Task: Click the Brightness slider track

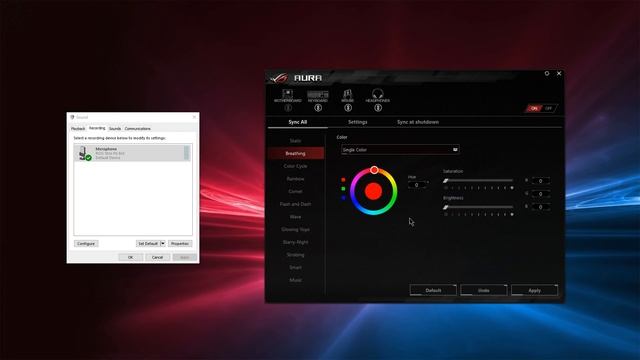Action: [478, 207]
